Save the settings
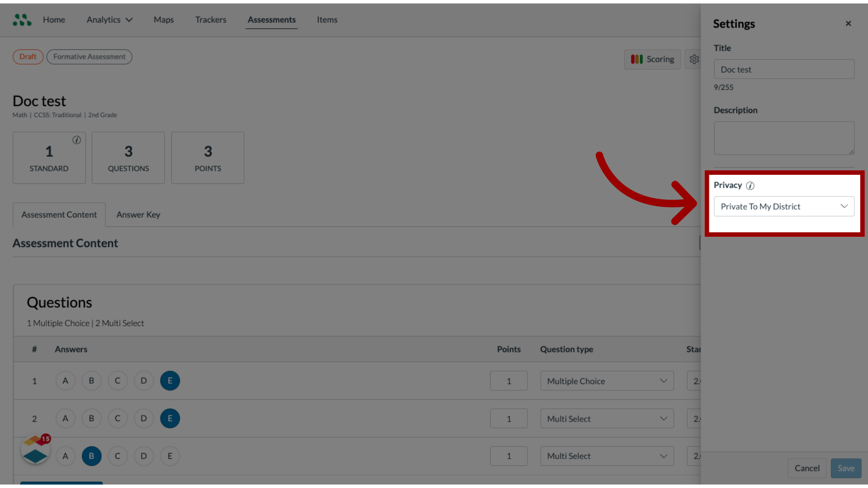The width and height of the screenshot is (868, 488). [846, 469]
